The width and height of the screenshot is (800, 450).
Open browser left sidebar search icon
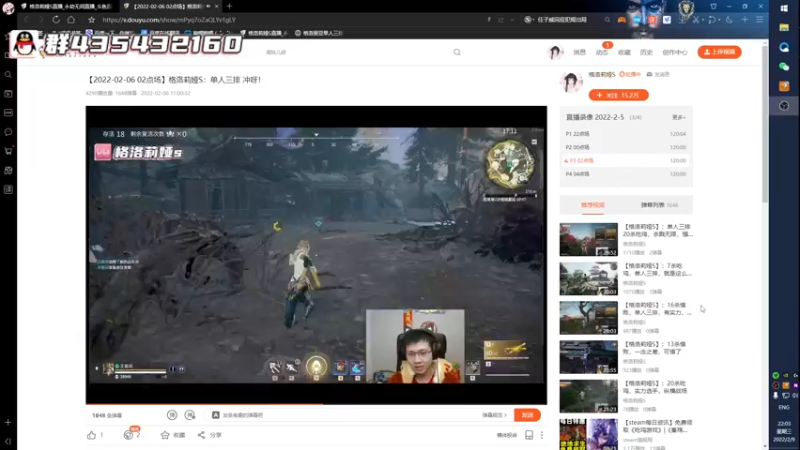coord(8,74)
